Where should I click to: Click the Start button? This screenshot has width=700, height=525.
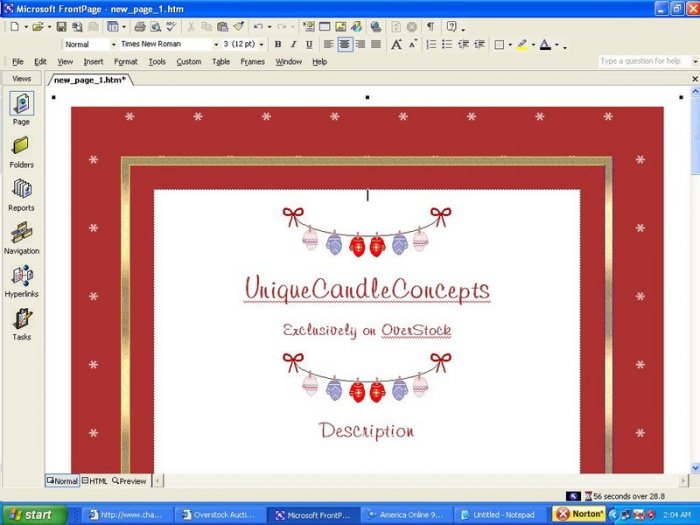(33, 515)
